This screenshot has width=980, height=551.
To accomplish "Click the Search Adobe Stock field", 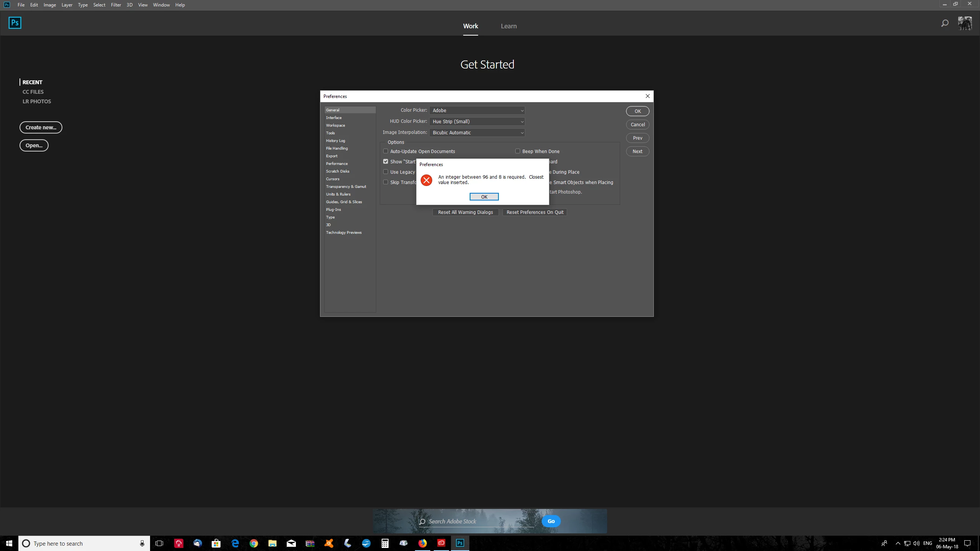I will coord(479,522).
